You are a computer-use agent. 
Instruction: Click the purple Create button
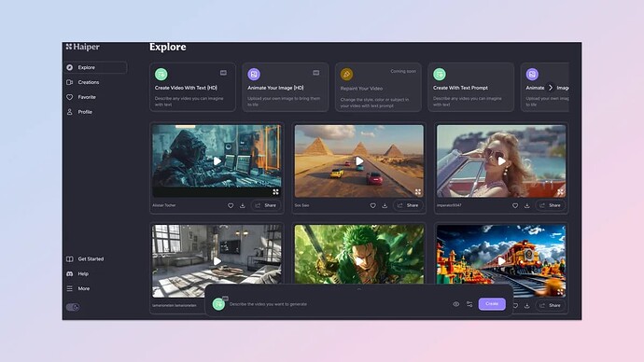pos(492,304)
